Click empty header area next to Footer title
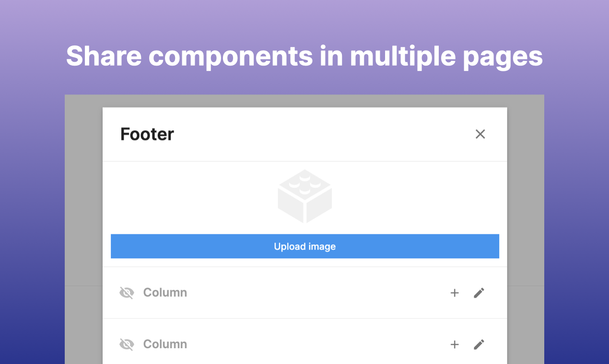 pyautogui.click(x=321, y=134)
